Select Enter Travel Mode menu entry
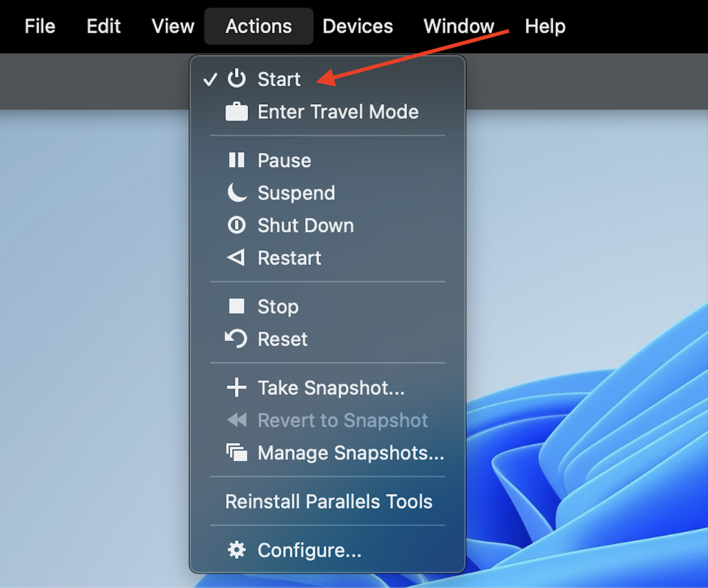The height and width of the screenshot is (588, 708). (338, 112)
